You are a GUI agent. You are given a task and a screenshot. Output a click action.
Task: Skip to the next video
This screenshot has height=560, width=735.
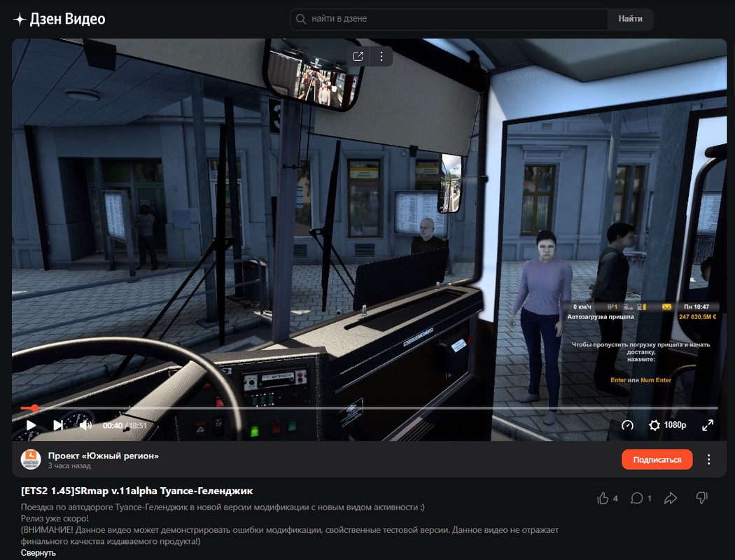pyautogui.click(x=58, y=425)
